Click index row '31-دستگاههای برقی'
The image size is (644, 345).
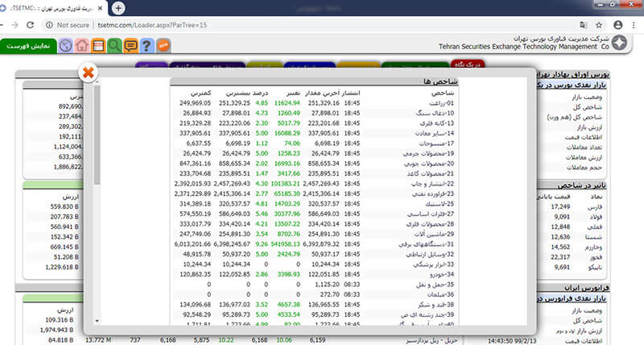(x=314, y=244)
